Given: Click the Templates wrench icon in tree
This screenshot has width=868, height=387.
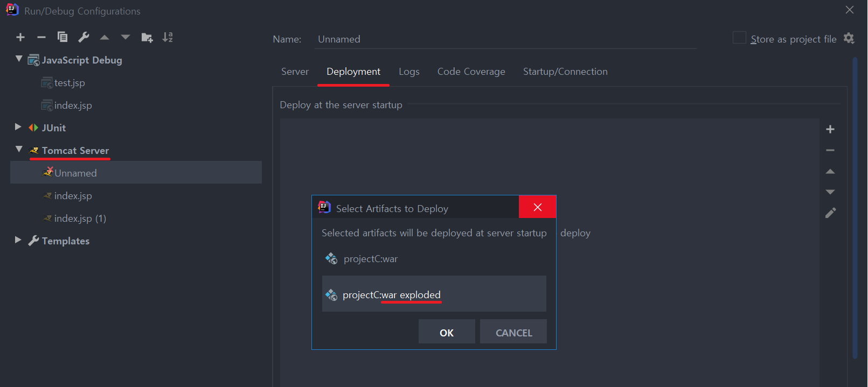Looking at the screenshot, I should point(33,241).
